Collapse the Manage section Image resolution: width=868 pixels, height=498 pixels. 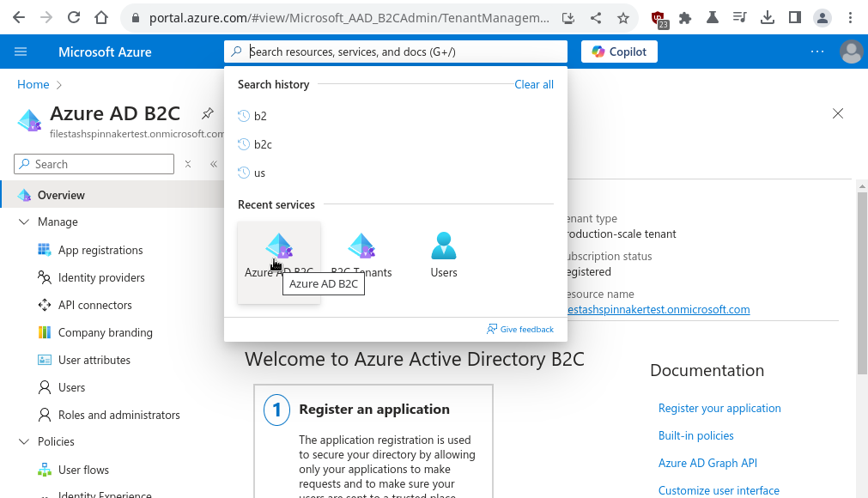pyautogui.click(x=24, y=222)
